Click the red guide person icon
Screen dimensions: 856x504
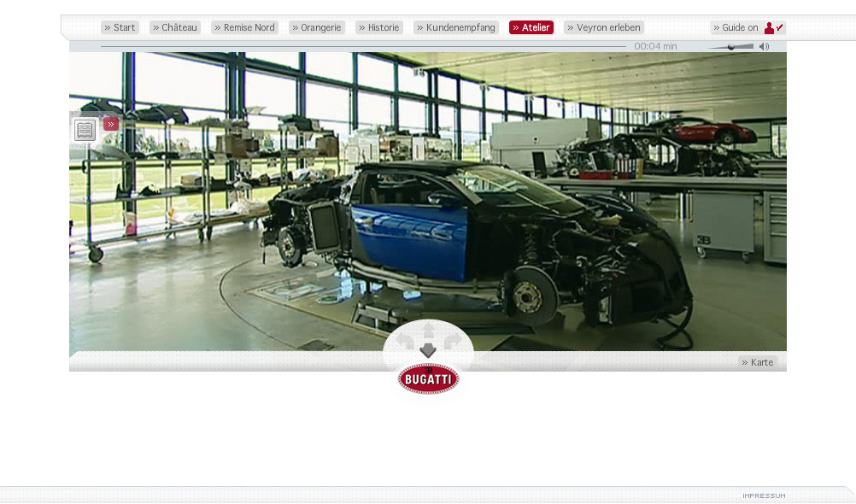[770, 27]
